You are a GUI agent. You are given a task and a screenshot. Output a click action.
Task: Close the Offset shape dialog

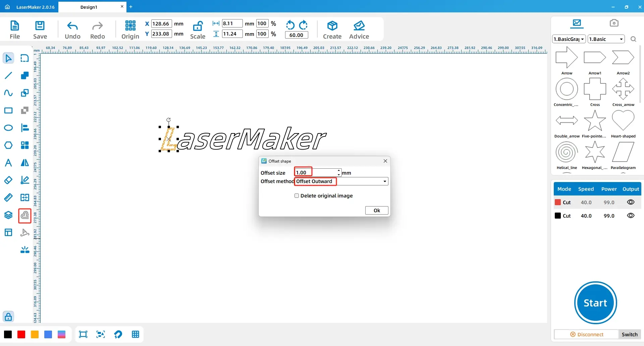(385, 161)
